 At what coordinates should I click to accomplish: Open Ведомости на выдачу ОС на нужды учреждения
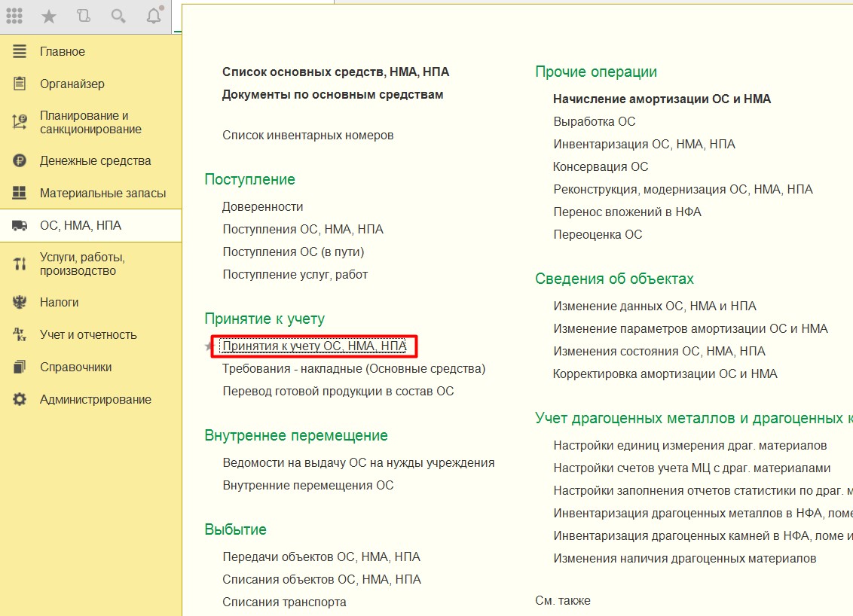pyautogui.click(x=359, y=462)
